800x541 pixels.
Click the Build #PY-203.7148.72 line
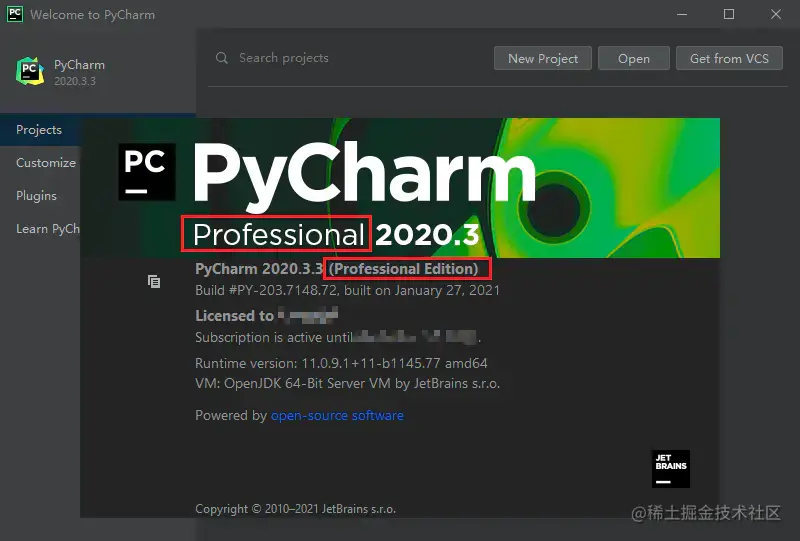(347, 290)
